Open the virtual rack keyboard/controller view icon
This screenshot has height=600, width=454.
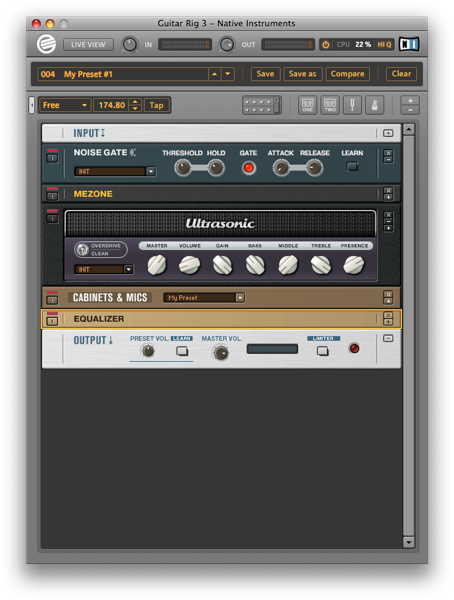[262, 105]
